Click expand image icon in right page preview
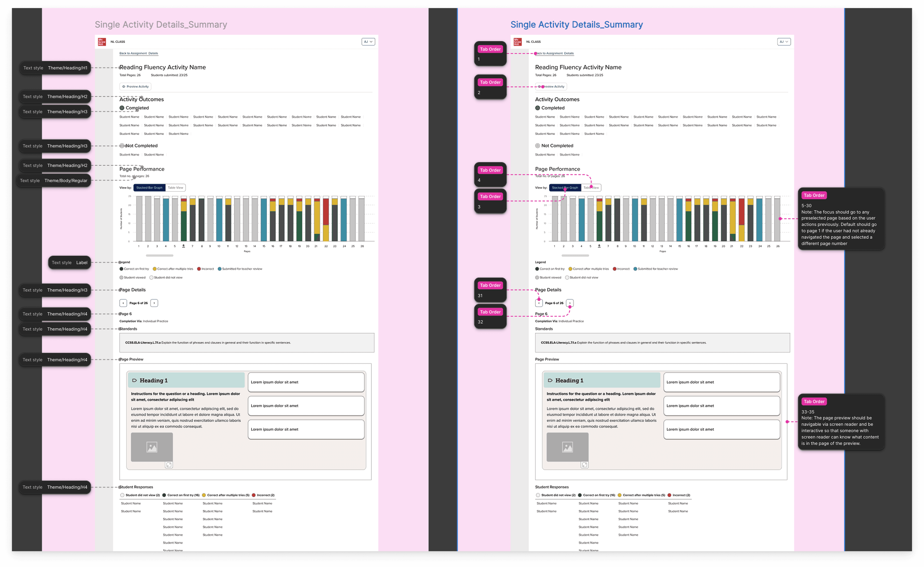Image resolution: width=924 pixels, height=567 pixels. point(584,465)
